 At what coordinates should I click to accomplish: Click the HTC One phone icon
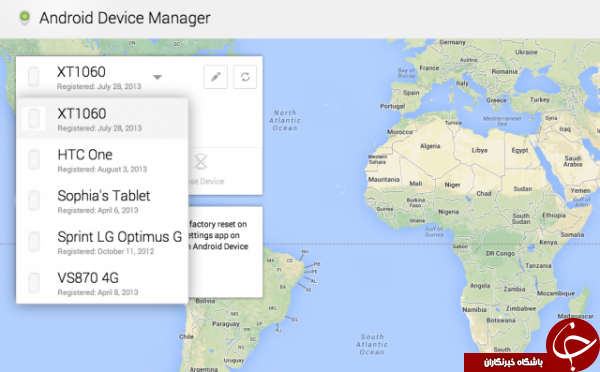pos(34,160)
